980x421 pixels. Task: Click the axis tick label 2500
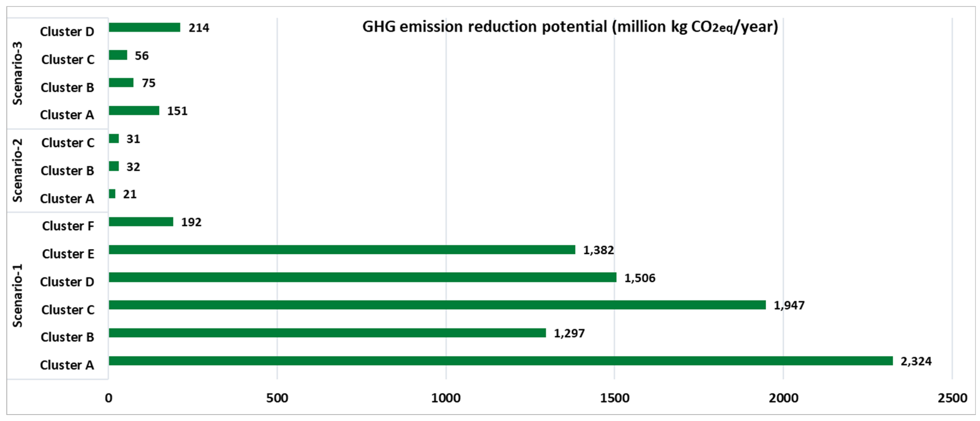coord(953,398)
